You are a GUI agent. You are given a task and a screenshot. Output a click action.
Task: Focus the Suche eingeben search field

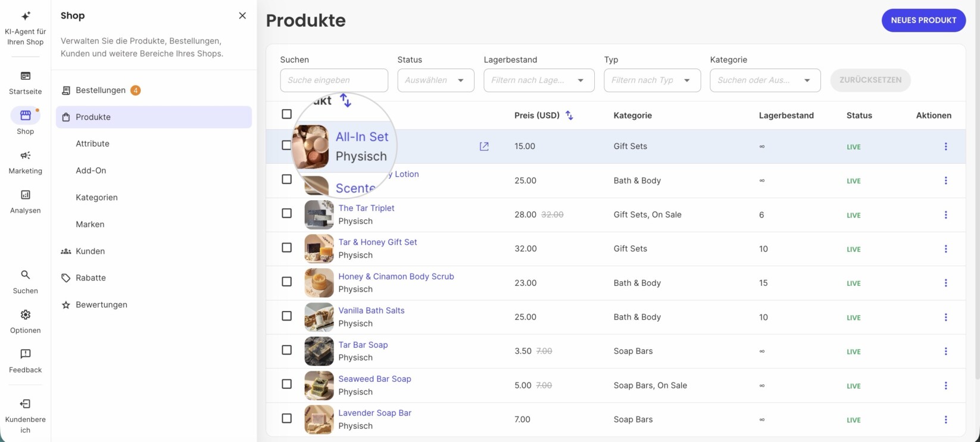tap(334, 80)
